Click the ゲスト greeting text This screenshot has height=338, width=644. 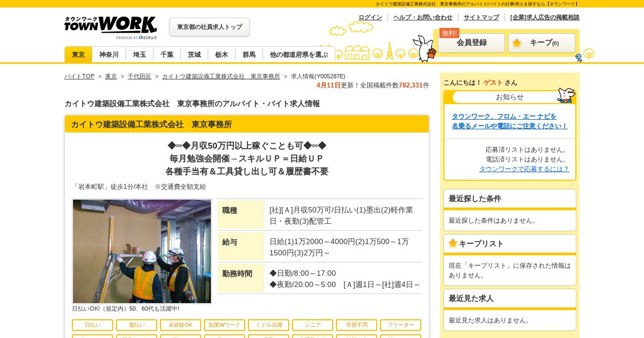coord(493,83)
